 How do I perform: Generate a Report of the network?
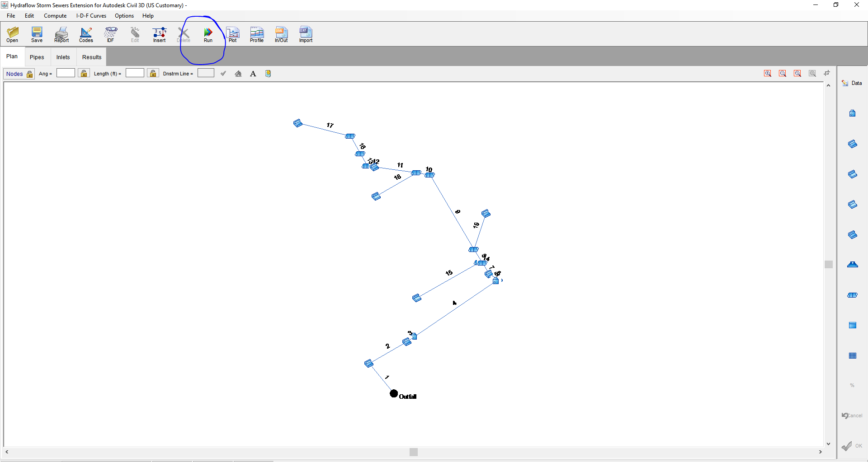point(61,34)
